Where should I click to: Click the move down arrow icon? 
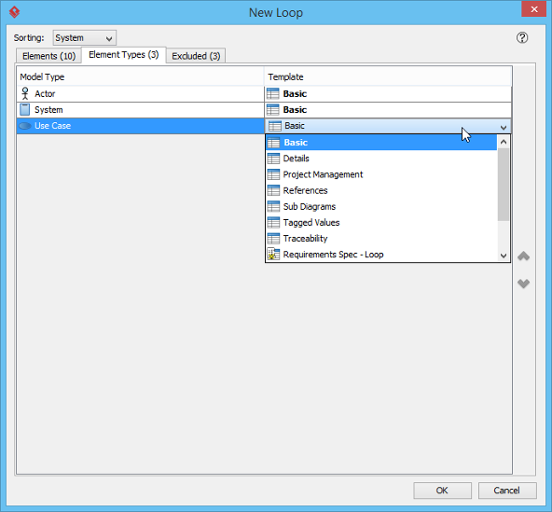pos(523,283)
